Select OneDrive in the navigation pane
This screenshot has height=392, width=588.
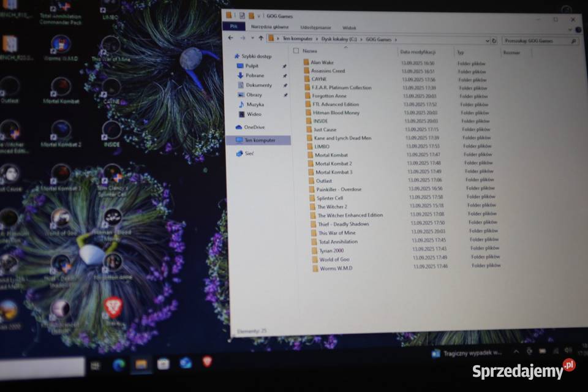click(x=254, y=127)
